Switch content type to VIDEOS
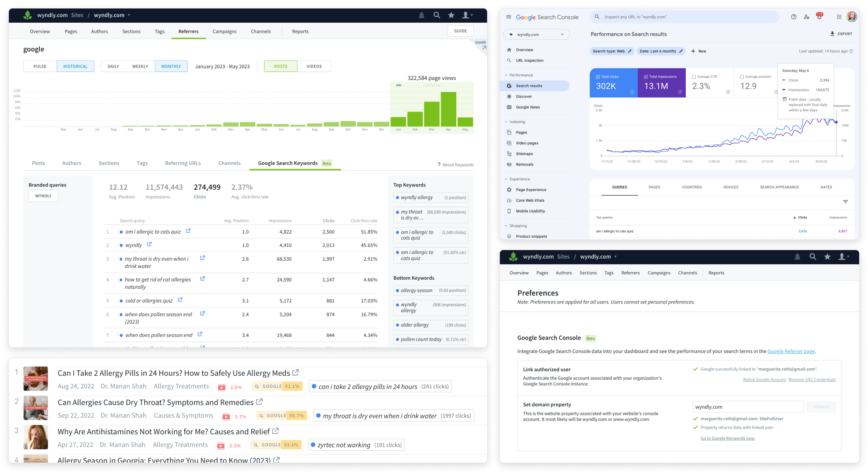Screen dimensions: 868x474 click(314, 67)
